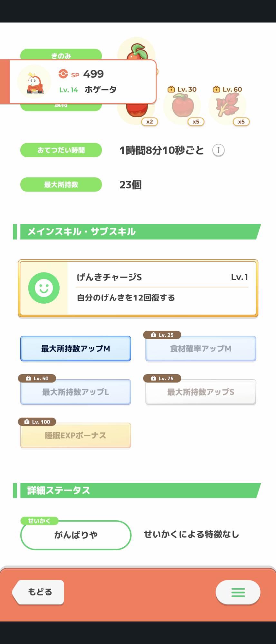
Task: Tap the Fuecoco portrait thumbnail
Action: tap(34, 82)
